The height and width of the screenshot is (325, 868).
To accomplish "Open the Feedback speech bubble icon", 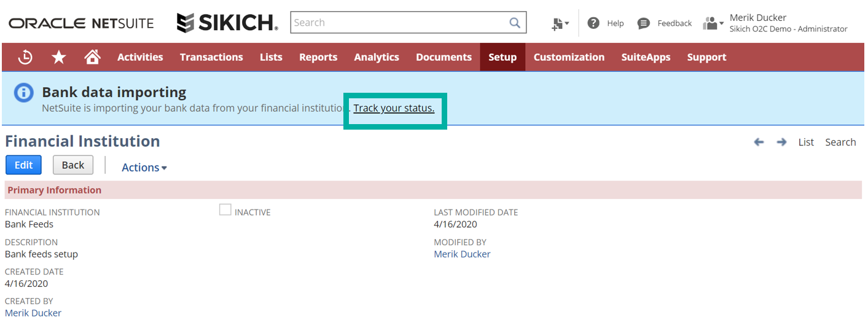I will (x=644, y=23).
